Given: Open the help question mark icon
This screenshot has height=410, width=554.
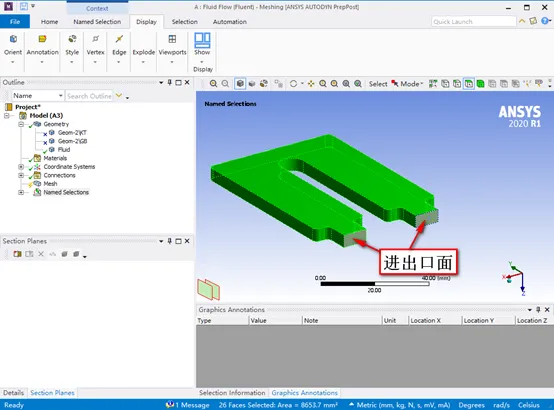Looking at the screenshot, I should pyautogui.click(x=546, y=21).
